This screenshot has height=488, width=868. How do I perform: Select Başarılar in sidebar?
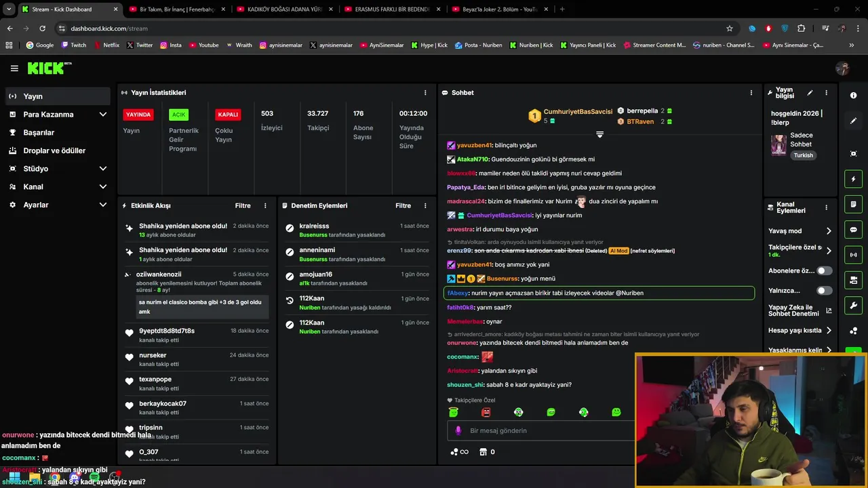pos(58,133)
